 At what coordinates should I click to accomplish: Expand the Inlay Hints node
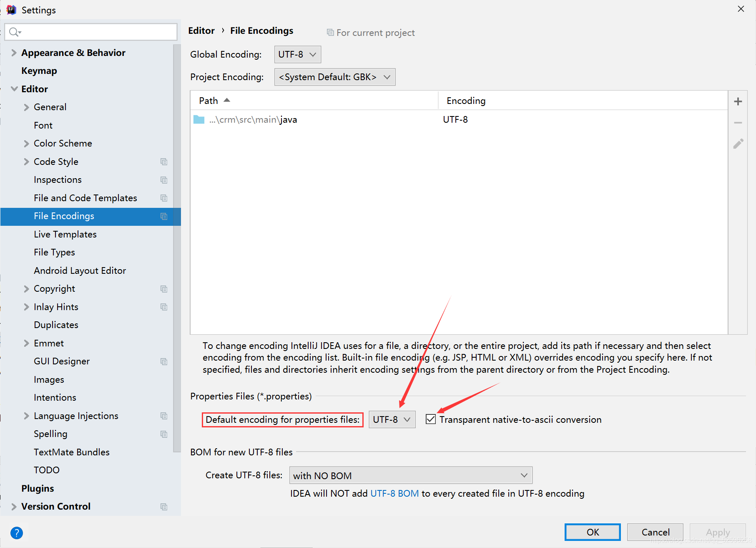(x=26, y=307)
